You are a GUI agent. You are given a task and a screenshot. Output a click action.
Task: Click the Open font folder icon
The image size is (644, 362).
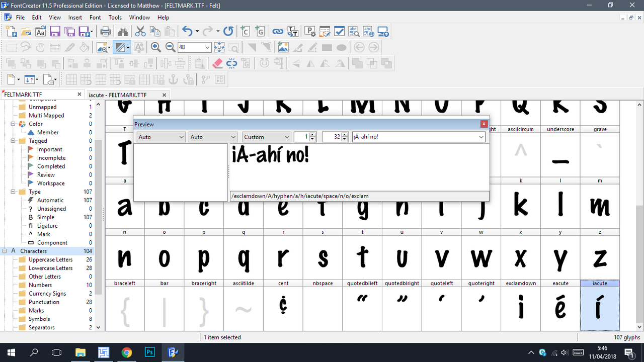[x=26, y=31]
